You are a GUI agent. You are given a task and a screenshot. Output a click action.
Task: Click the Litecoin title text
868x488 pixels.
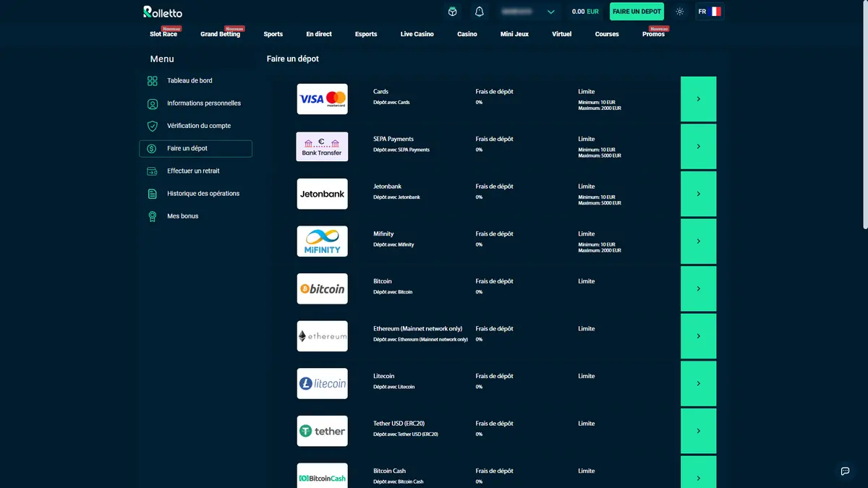coord(383,376)
